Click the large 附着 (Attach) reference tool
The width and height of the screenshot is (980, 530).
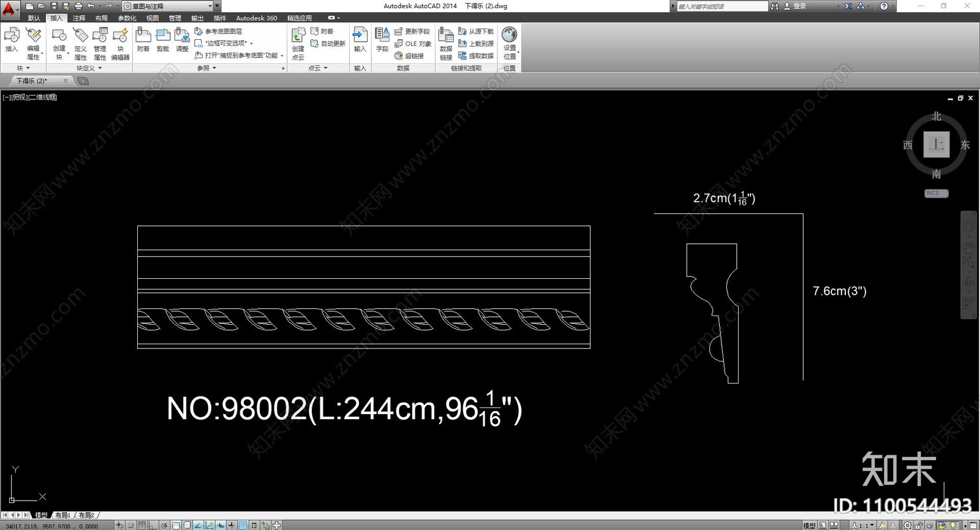(x=143, y=40)
